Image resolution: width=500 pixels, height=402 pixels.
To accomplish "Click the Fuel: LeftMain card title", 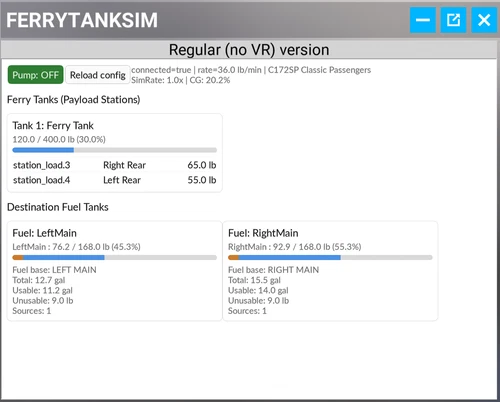I will 44,233.
